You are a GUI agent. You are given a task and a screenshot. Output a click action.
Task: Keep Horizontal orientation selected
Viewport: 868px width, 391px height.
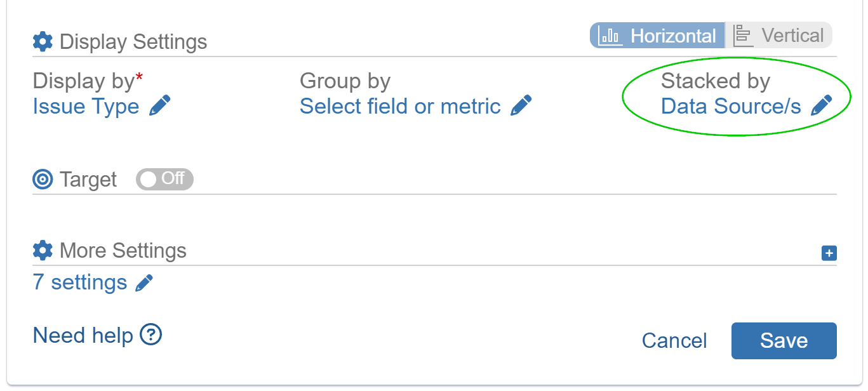657,36
